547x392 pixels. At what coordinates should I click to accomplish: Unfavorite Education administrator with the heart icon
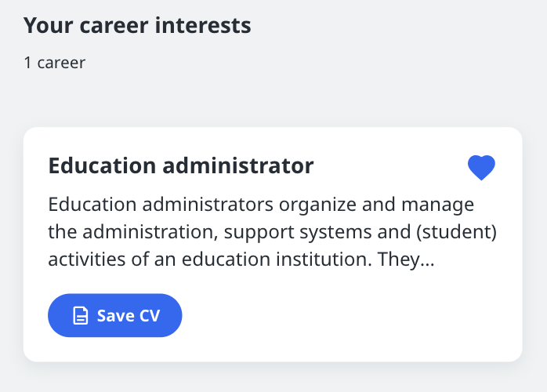point(481,168)
